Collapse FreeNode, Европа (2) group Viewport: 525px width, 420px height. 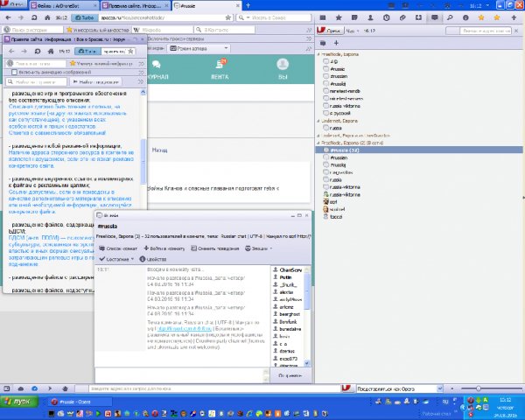click(x=318, y=143)
